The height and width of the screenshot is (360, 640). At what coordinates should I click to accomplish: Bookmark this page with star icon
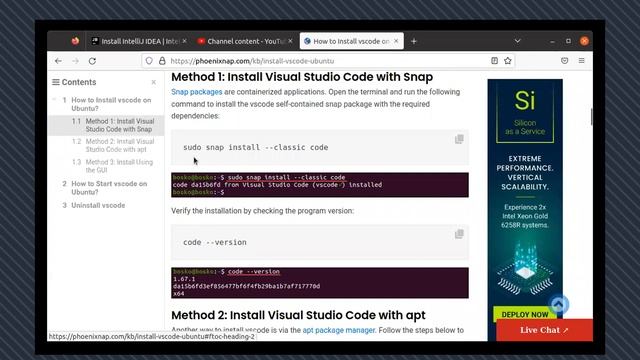[508, 61]
